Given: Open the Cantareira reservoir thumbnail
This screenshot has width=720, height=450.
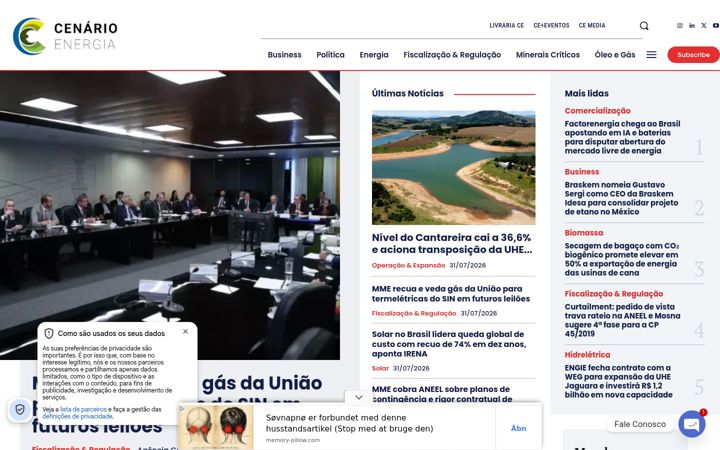Looking at the screenshot, I should tap(454, 167).
